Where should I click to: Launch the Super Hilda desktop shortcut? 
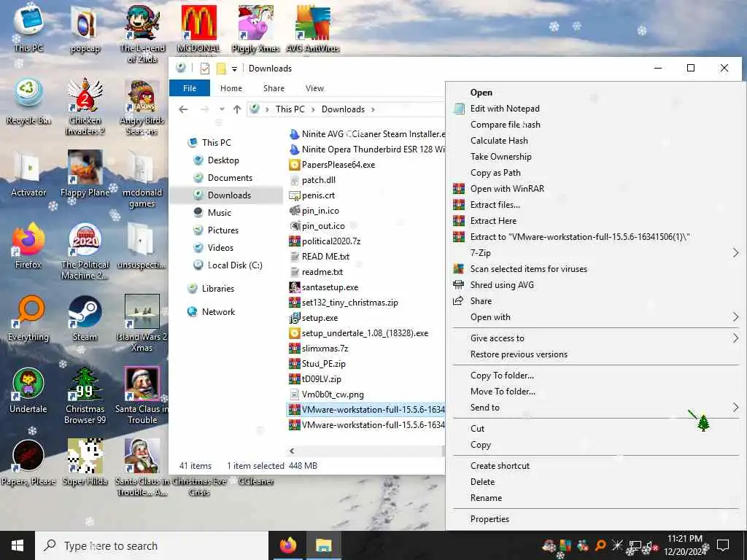pyautogui.click(x=85, y=462)
